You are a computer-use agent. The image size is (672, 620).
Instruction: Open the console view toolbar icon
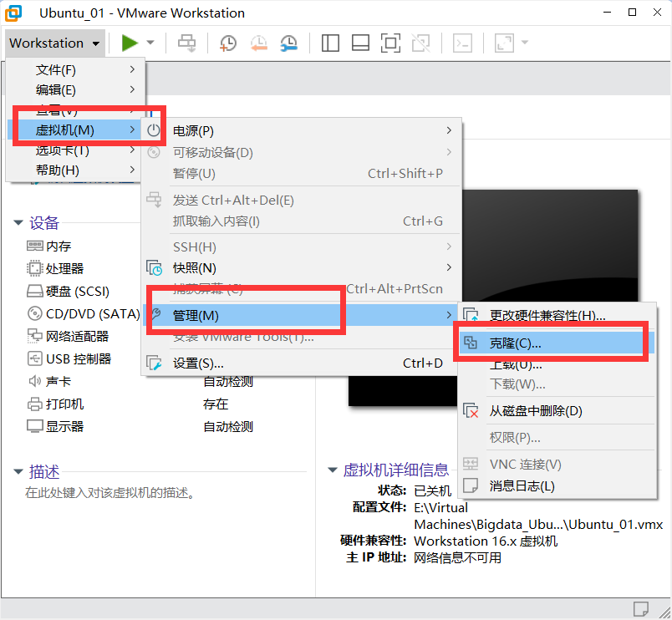point(463,43)
